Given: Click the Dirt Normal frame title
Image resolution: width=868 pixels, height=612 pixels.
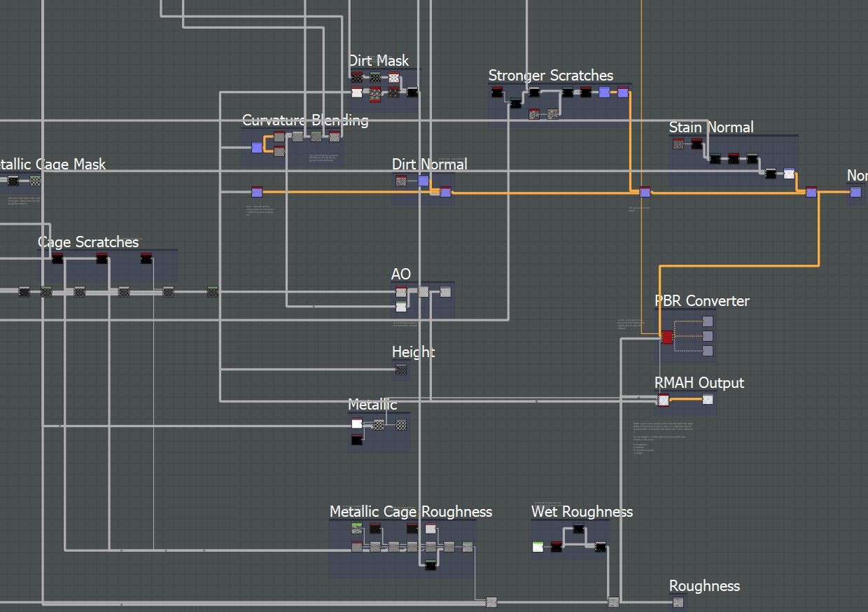Looking at the screenshot, I should (x=430, y=165).
